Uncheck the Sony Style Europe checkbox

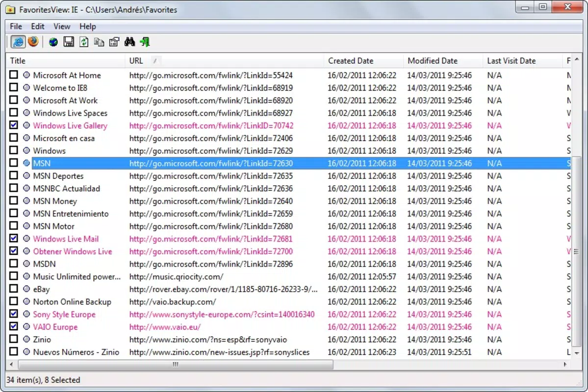14,314
